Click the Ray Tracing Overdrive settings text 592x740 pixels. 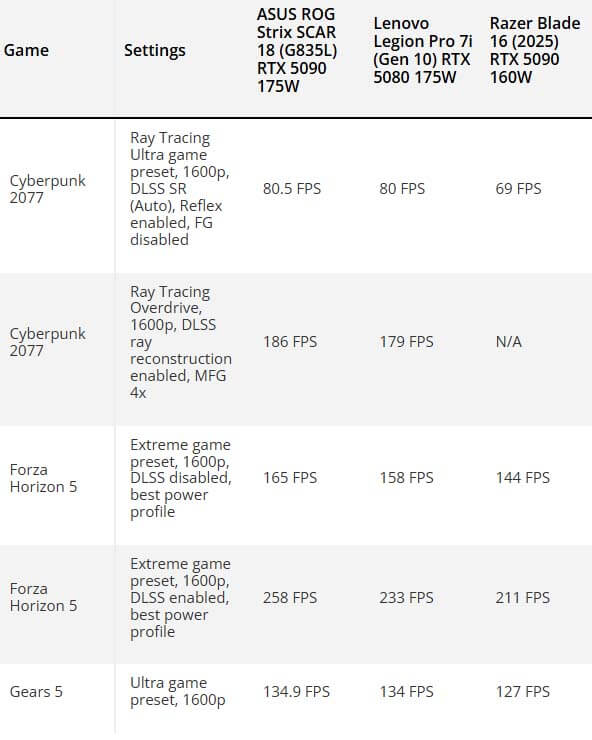181,342
